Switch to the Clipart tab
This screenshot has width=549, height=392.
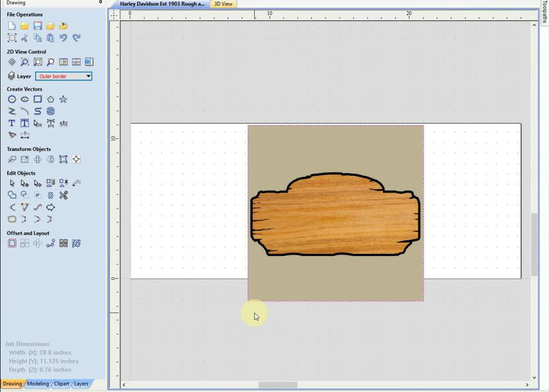point(61,384)
